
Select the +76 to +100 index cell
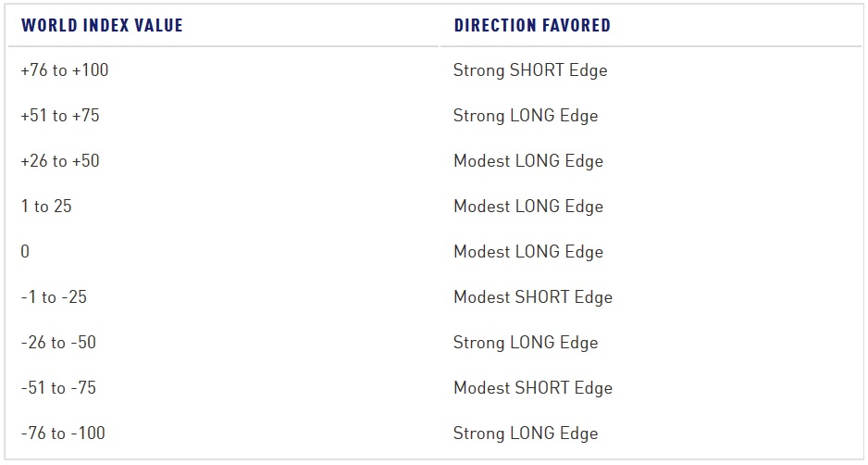[65, 70]
